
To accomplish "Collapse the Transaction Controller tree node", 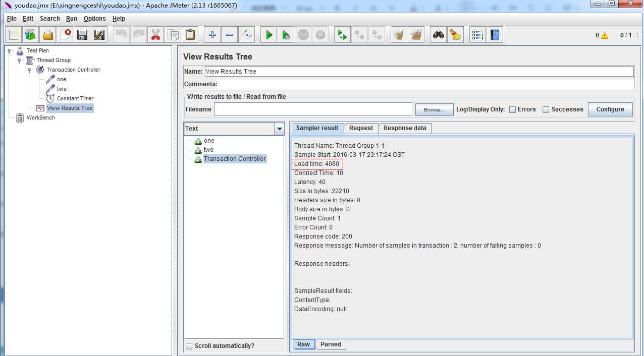I will (29, 70).
